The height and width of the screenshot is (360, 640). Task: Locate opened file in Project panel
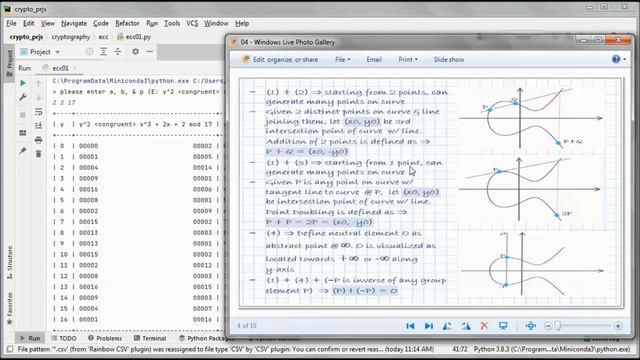pos(89,52)
